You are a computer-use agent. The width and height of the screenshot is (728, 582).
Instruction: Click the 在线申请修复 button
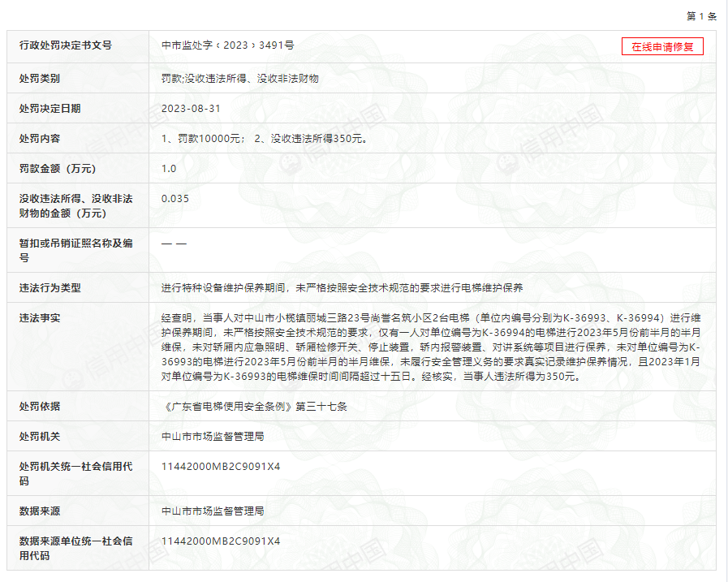[x=662, y=46]
